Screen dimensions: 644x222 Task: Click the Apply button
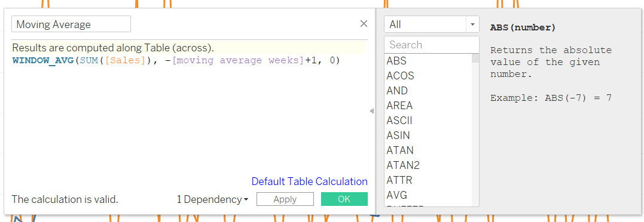[x=285, y=199]
